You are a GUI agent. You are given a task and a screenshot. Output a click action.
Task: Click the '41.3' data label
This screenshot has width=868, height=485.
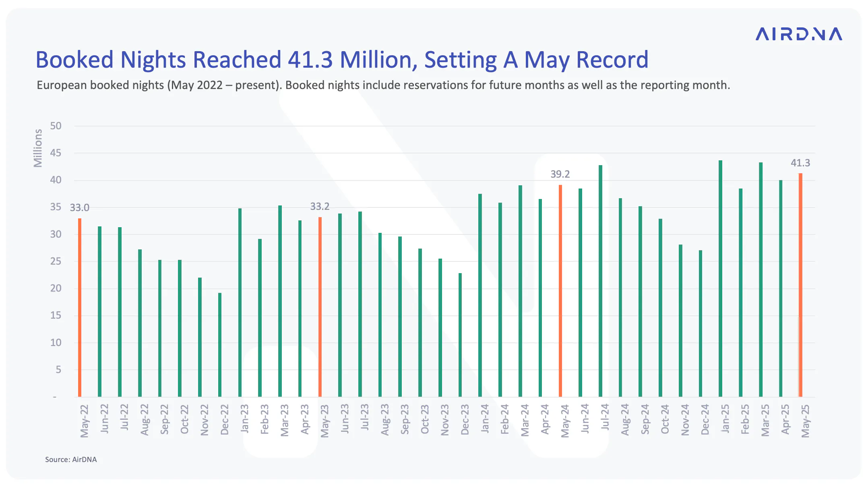point(800,163)
